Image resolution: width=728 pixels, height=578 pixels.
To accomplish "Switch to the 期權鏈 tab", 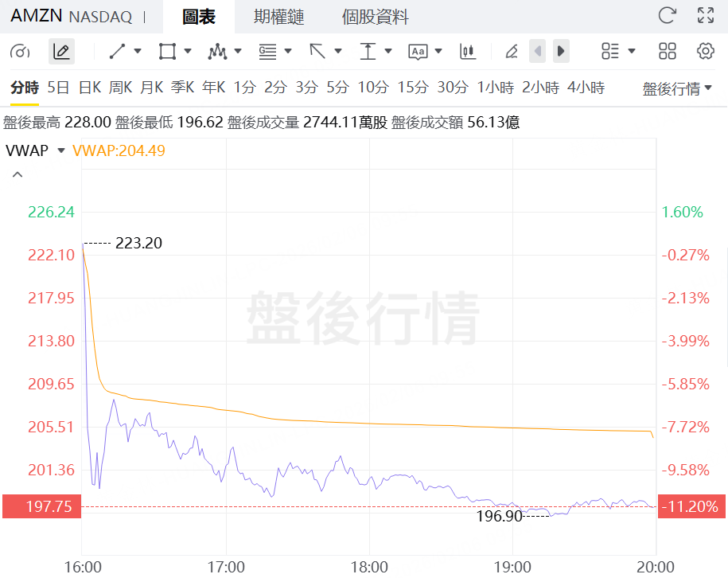I will tap(278, 18).
